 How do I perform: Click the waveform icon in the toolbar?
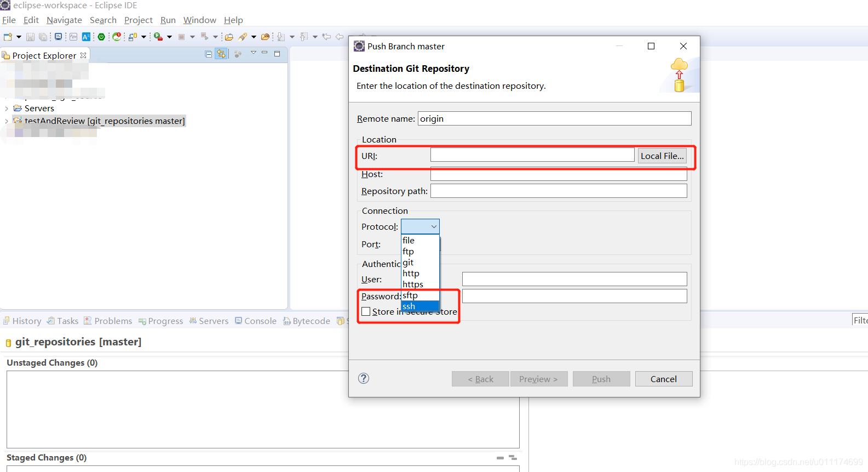(73, 37)
